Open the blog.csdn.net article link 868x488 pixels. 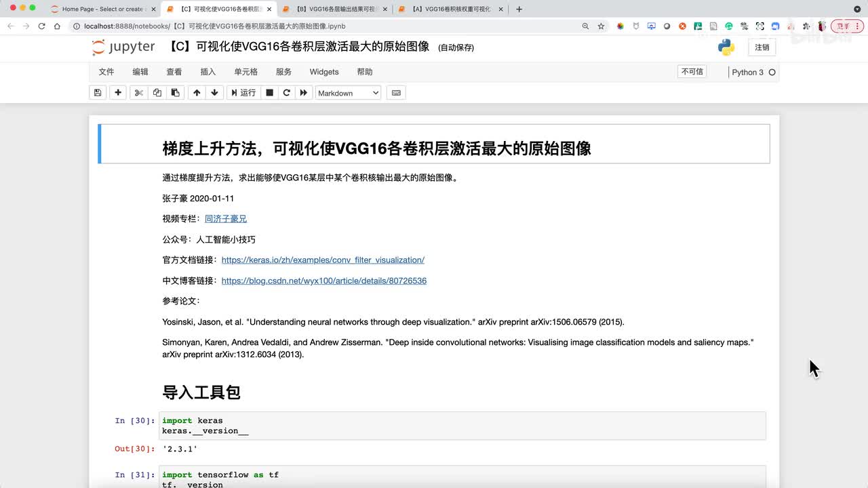click(324, 281)
